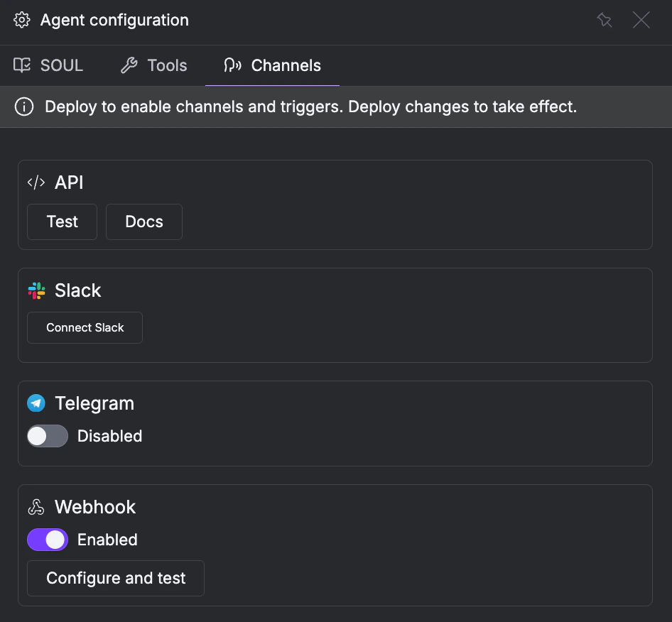Switch to the Tools tab
Screen dimensions: 672x622
coord(153,65)
